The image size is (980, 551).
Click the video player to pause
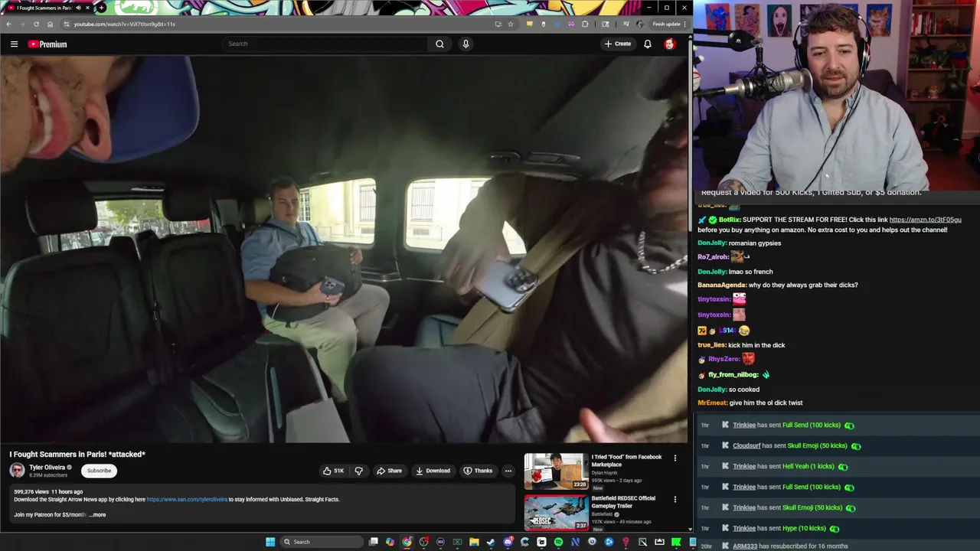coord(344,249)
